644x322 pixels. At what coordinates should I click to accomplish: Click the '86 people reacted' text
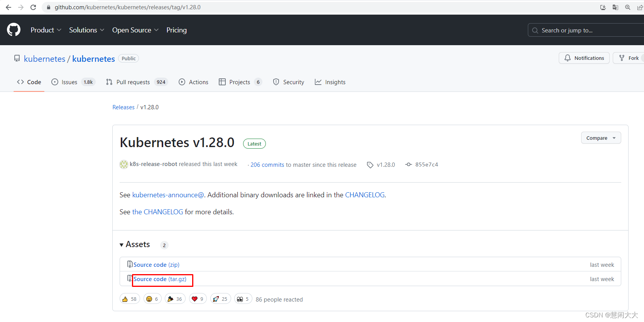click(279, 300)
